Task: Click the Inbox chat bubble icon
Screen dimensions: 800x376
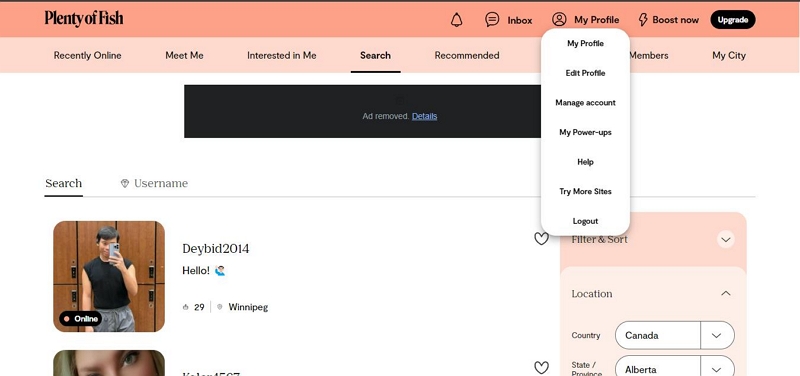Action: (x=492, y=20)
